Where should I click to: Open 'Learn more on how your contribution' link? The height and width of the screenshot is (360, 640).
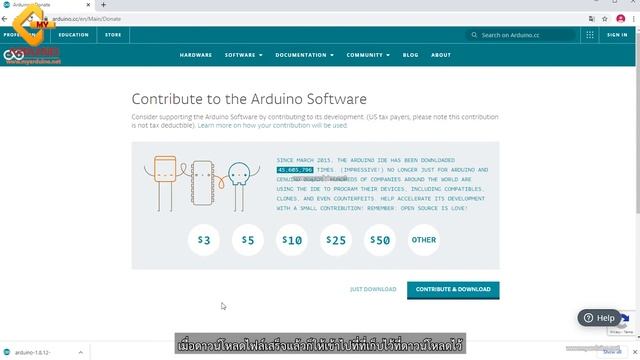pos(272,125)
